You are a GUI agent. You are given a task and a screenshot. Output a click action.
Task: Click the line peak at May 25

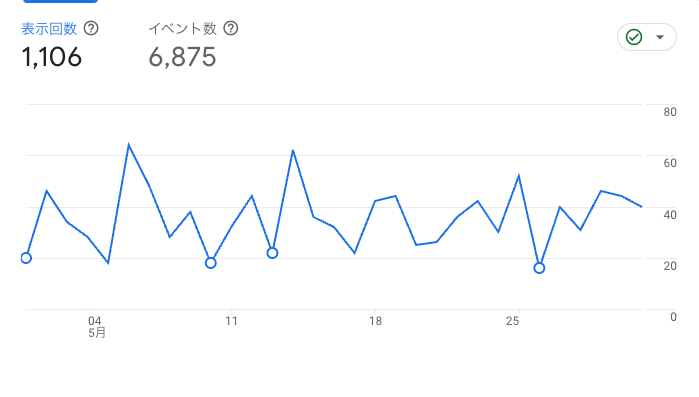click(519, 176)
